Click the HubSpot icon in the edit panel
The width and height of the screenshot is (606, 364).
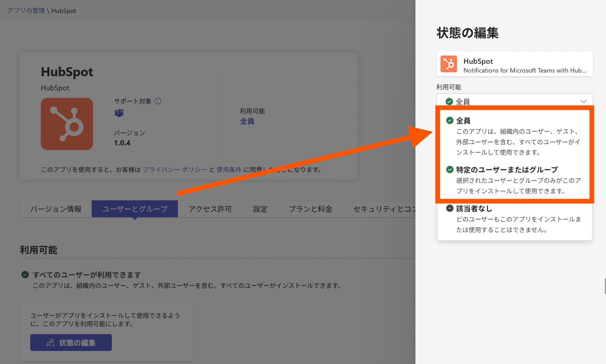(449, 64)
